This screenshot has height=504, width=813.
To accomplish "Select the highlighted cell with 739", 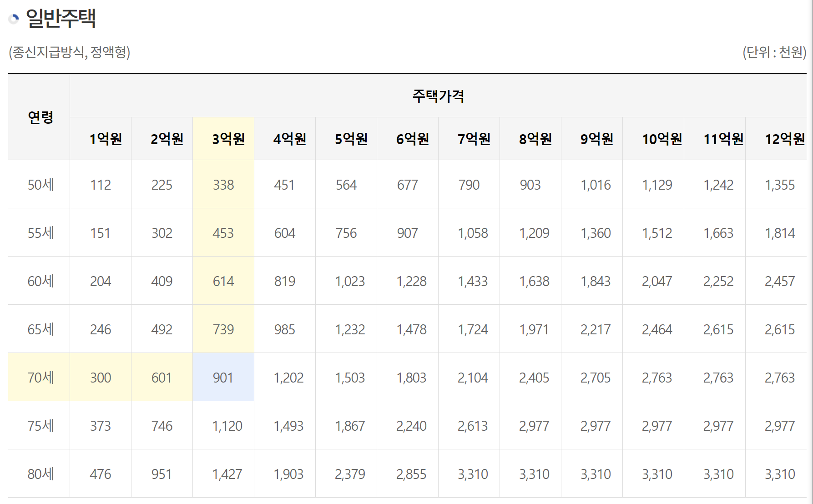I will [223, 329].
